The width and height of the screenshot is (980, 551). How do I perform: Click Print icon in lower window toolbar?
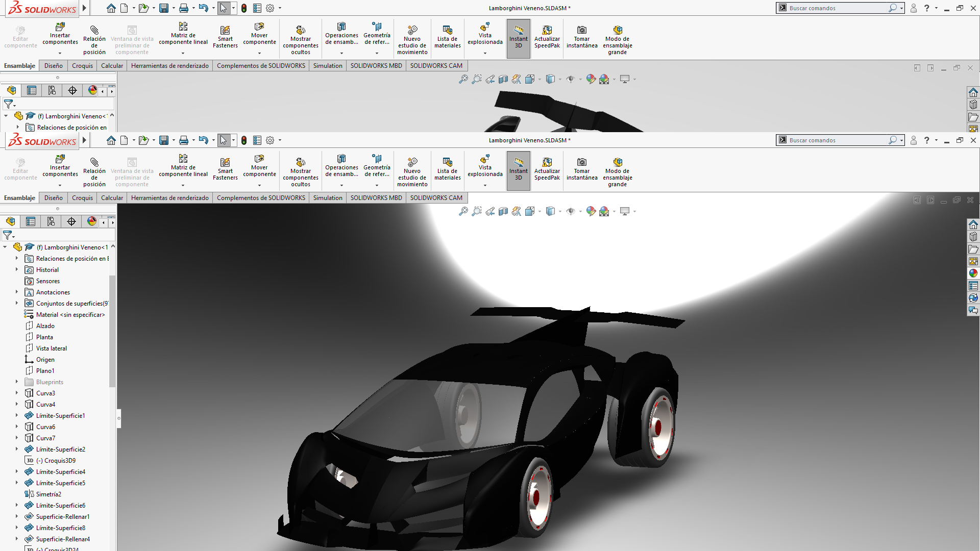click(184, 140)
